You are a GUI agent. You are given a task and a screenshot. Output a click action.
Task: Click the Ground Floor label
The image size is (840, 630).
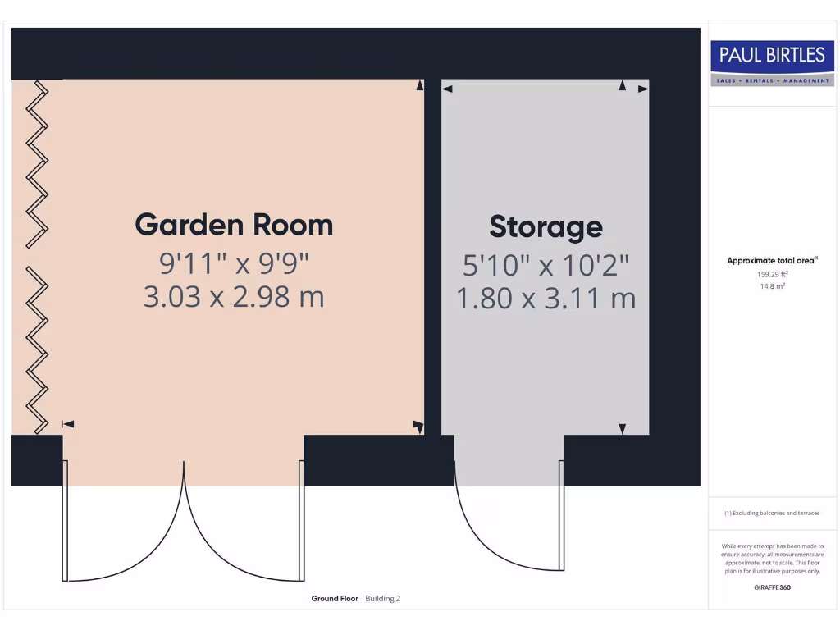pyautogui.click(x=335, y=599)
